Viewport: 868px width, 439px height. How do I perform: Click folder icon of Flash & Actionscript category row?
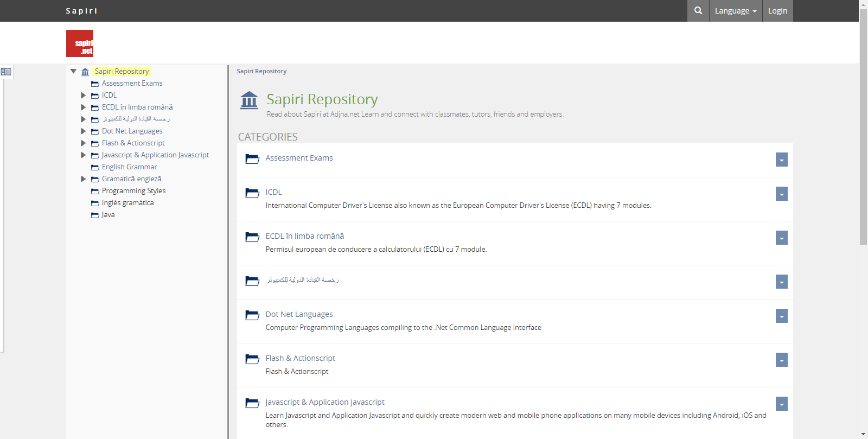point(252,359)
